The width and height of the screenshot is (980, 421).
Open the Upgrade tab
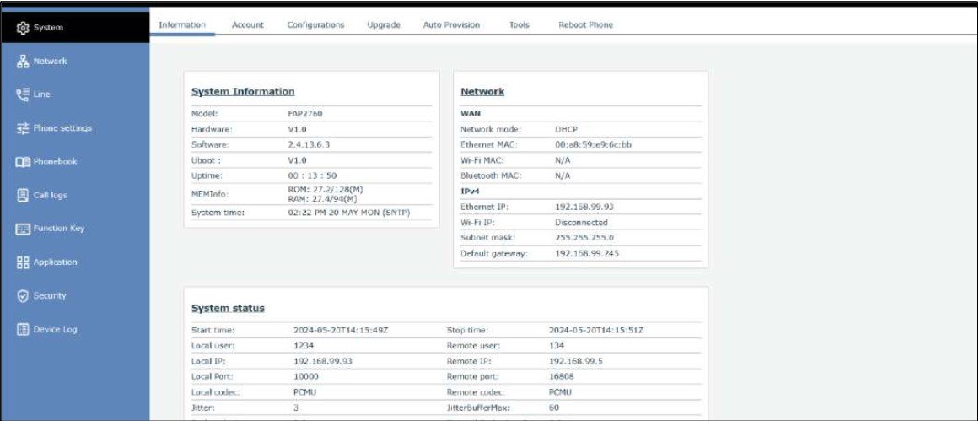pyautogui.click(x=384, y=25)
